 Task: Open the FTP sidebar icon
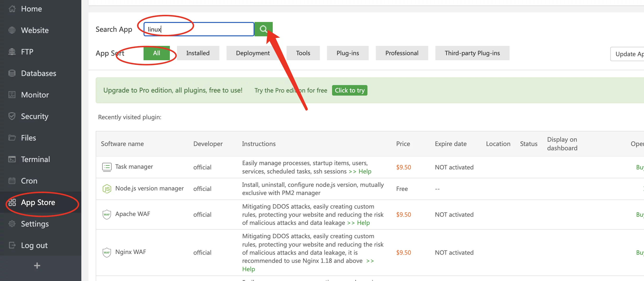[x=12, y=52]
